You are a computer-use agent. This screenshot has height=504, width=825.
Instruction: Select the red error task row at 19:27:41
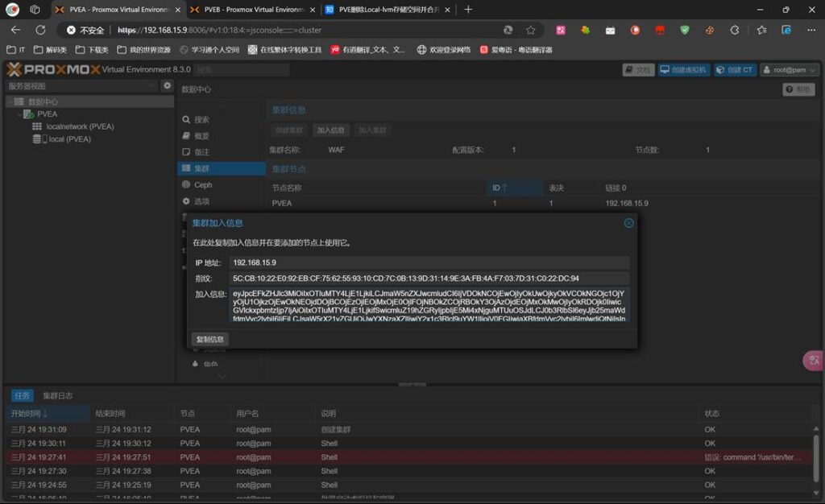(x=408, y=458)
